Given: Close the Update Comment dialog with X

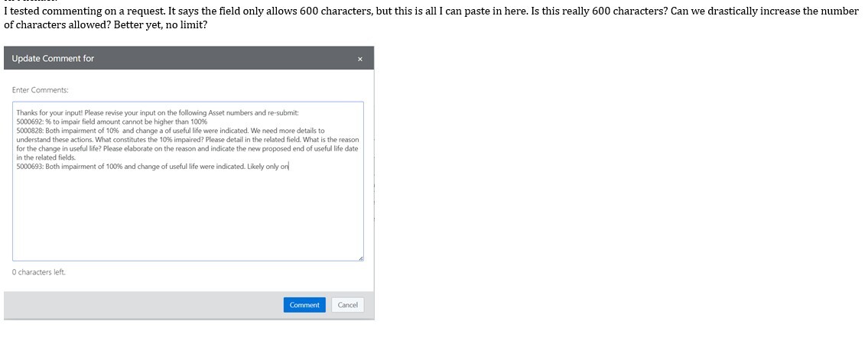Looking at the screenshot, I should coord(360,59).
